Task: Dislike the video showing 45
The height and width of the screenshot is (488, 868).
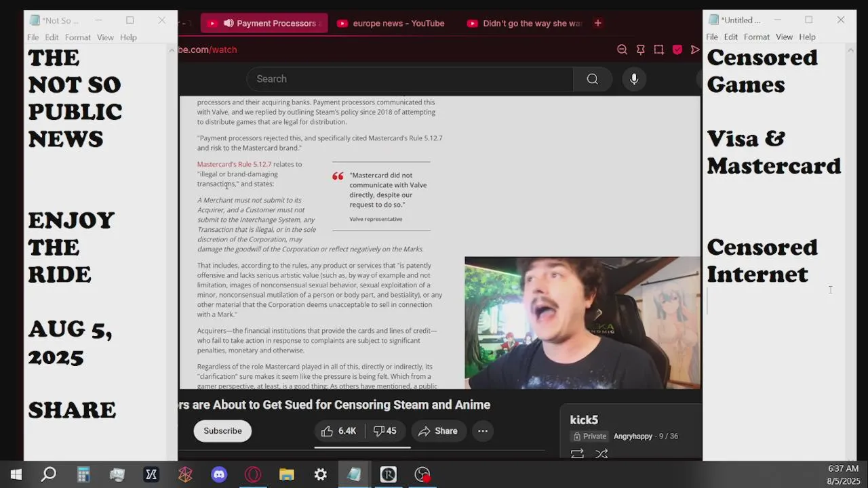Action: [x=385, y=431]
